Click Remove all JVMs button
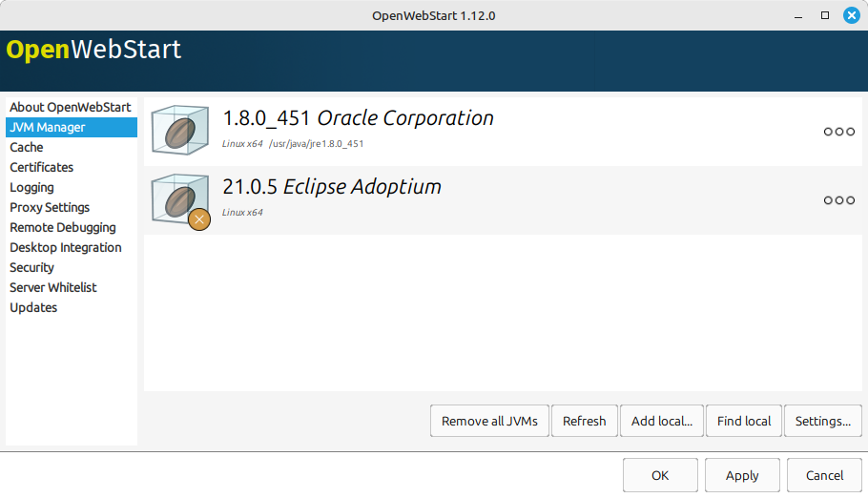Screen dimensions: 868x498 489,421
